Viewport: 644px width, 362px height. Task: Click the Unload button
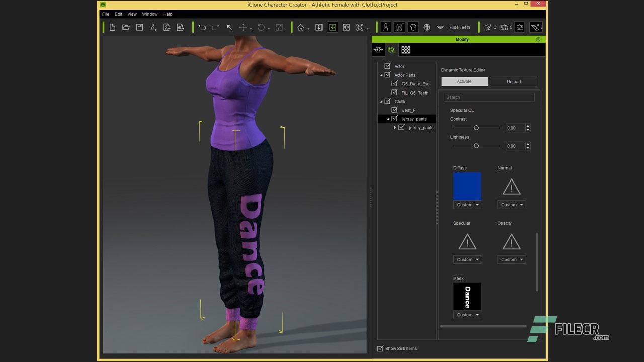[513, 81]
